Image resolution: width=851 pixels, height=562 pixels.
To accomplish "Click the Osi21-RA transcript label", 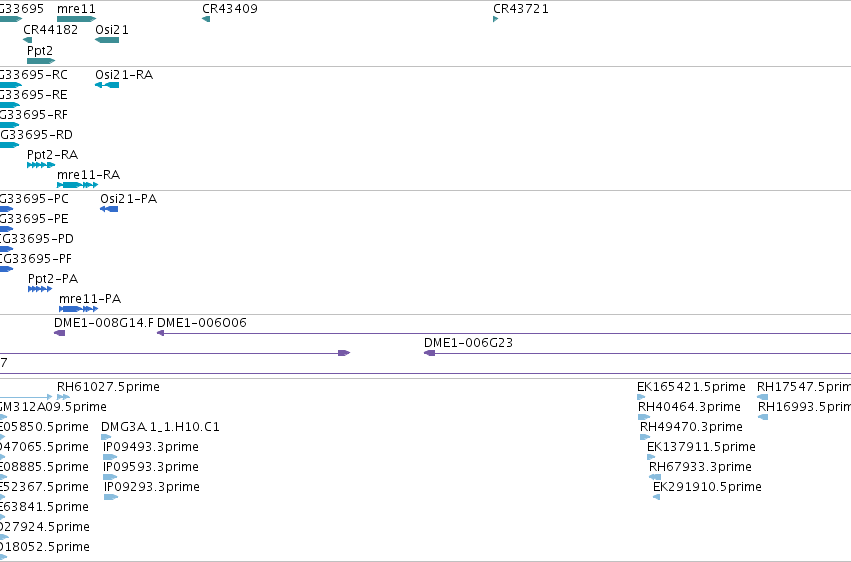I will click(124, 74).
